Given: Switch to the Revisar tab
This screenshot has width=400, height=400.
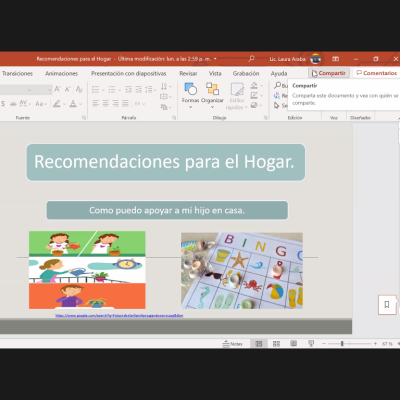Looking at the screenshot, I should click(x=188, y=73).
